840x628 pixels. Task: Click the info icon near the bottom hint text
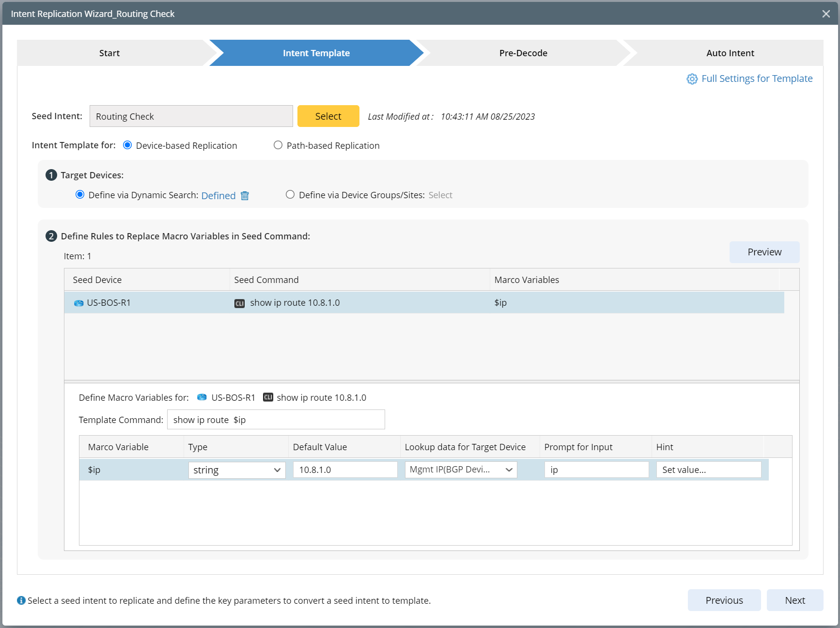[x=21, y=600]
